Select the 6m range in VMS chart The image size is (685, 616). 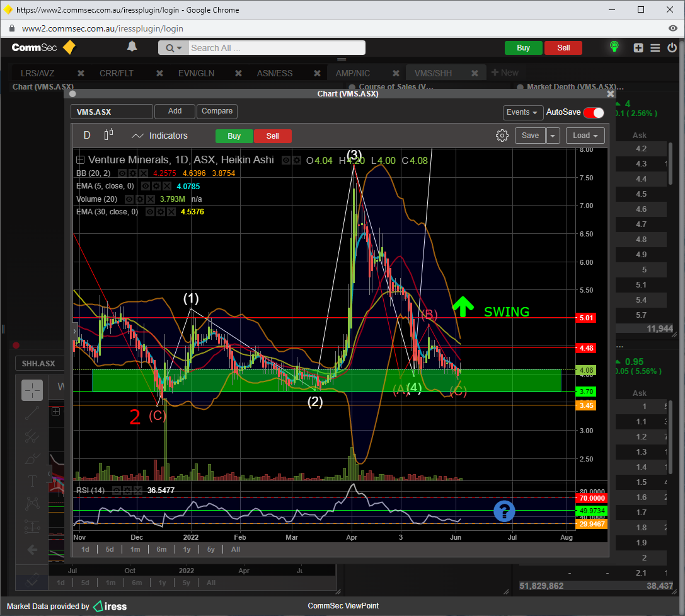pyautogui.click(x=161, y=550)
